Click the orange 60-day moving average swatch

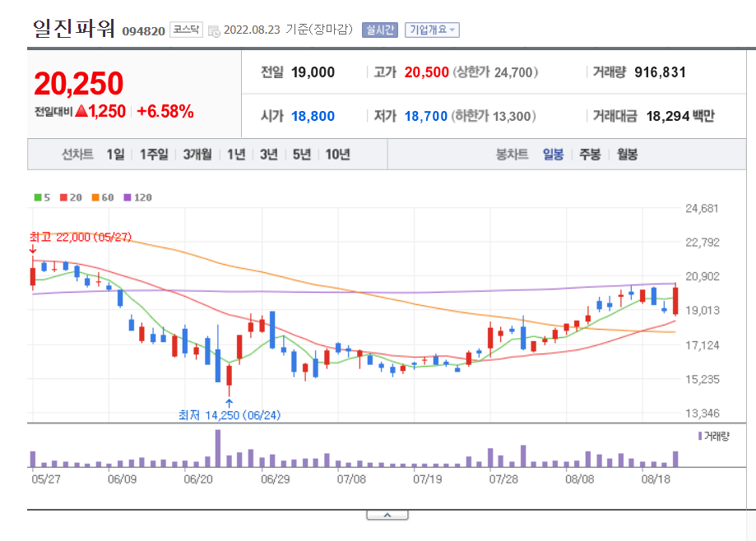pos(95,197)
